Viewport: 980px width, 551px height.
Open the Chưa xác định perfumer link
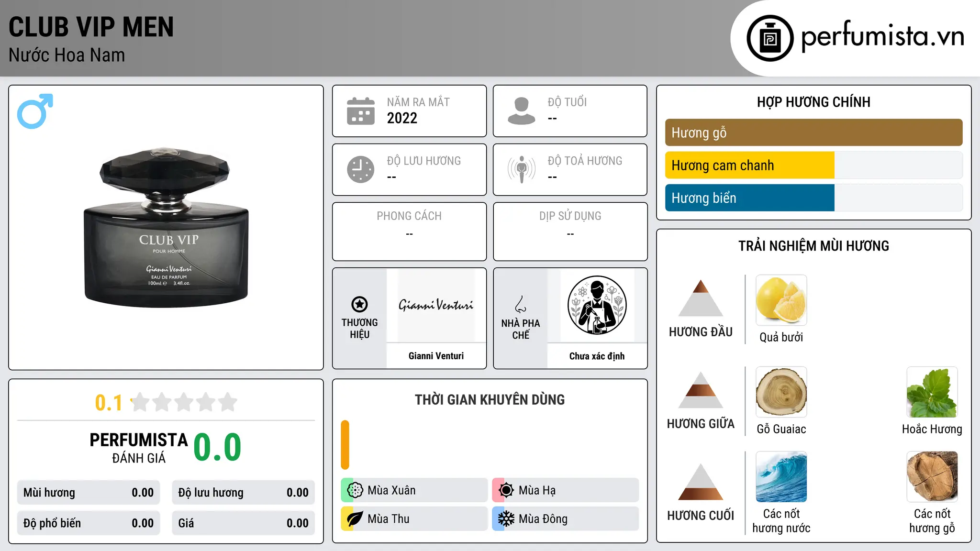pyautogui.click(x=597, y=356)
